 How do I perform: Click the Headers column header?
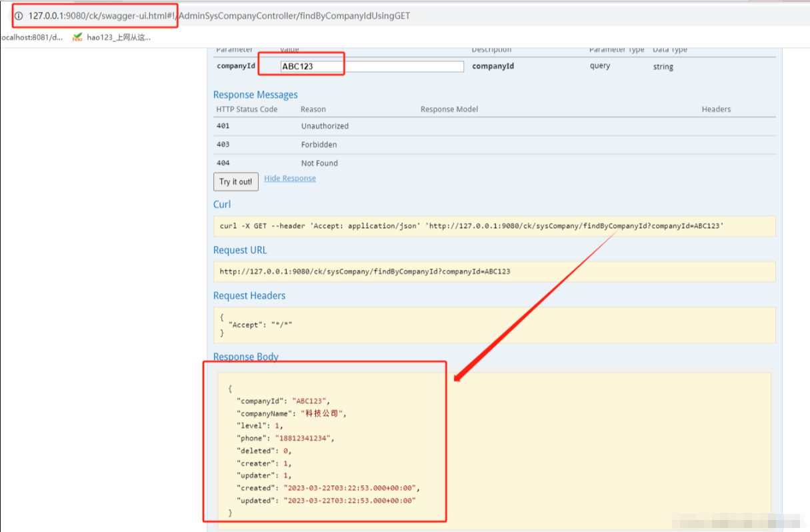716,109
